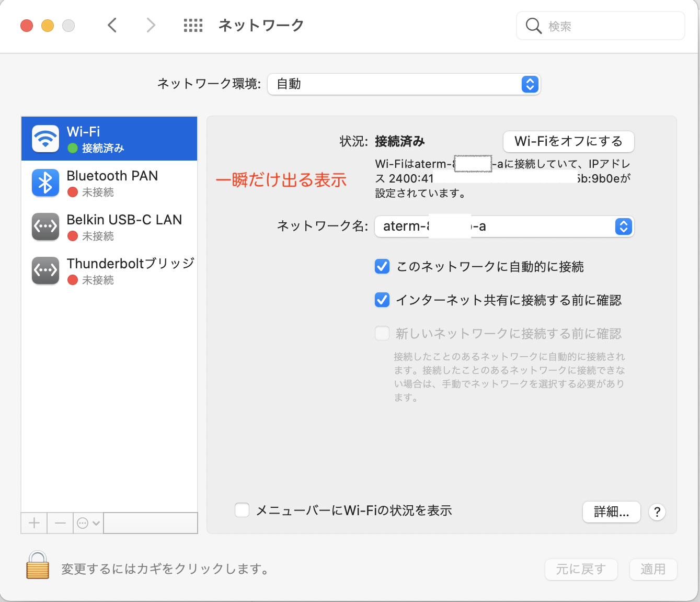
Task: Minimize the ネットワーク window
Action: [x=48, y=26]
